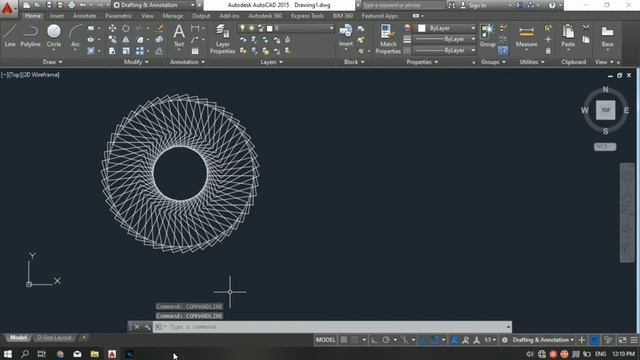Select the Scale tool
The width and height of the screenshot is (640, 360).
126,51
